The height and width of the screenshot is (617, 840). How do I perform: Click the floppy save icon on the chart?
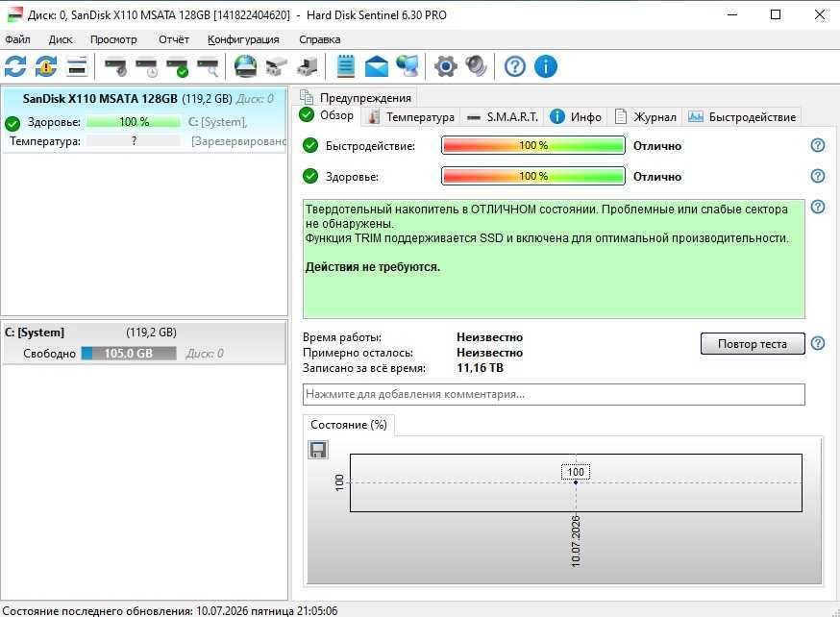(x=318, y=450)
